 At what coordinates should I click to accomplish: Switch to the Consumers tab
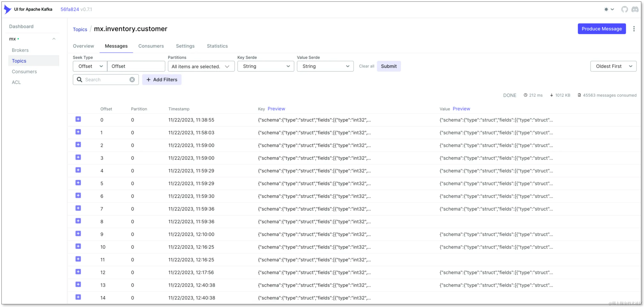151,46
